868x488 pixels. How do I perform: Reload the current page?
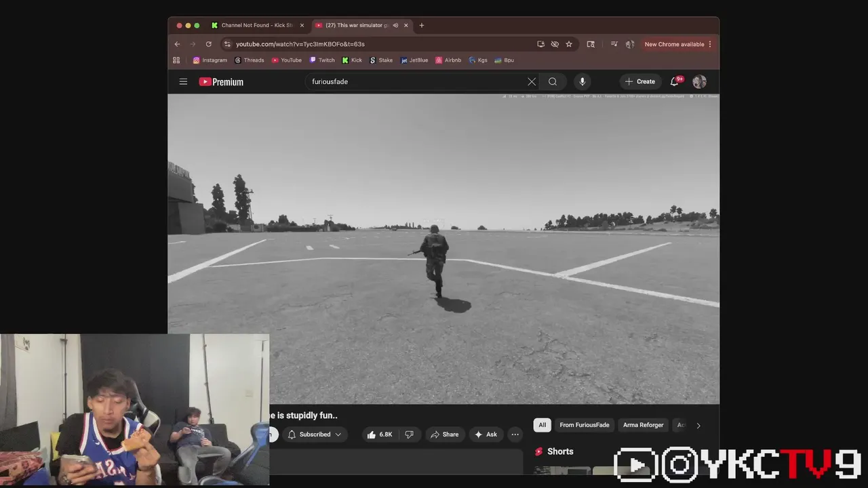tap(209, 44)
